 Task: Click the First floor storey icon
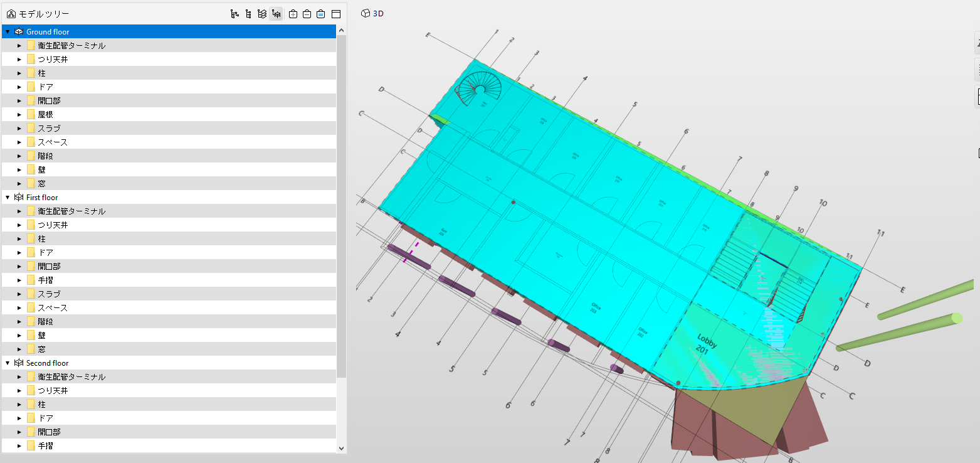[19, 197]
